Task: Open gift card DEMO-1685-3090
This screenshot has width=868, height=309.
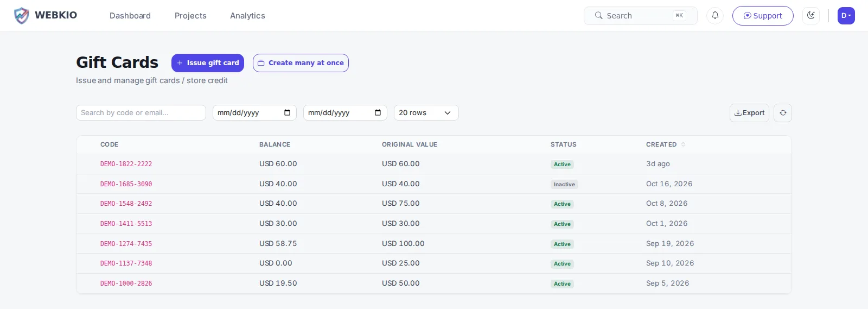Action: pyautogui.click(x=126, y=184)
